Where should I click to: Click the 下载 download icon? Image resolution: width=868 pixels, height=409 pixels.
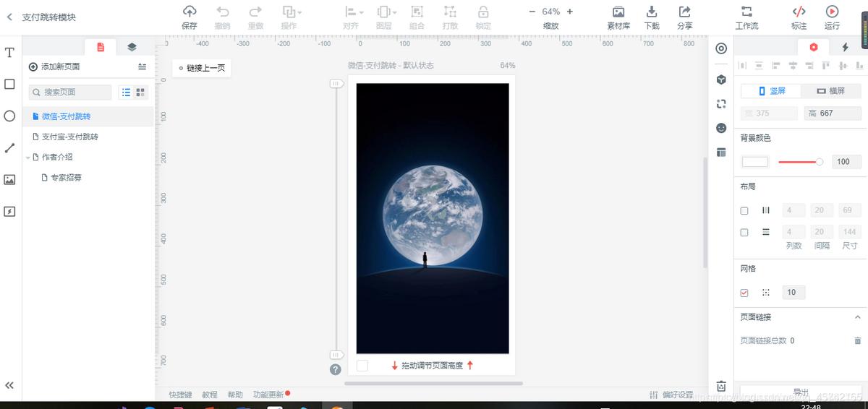(652, 12)
